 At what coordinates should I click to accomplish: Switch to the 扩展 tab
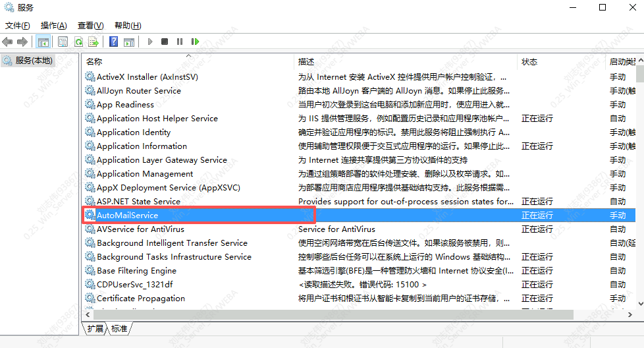pos(95,329)
